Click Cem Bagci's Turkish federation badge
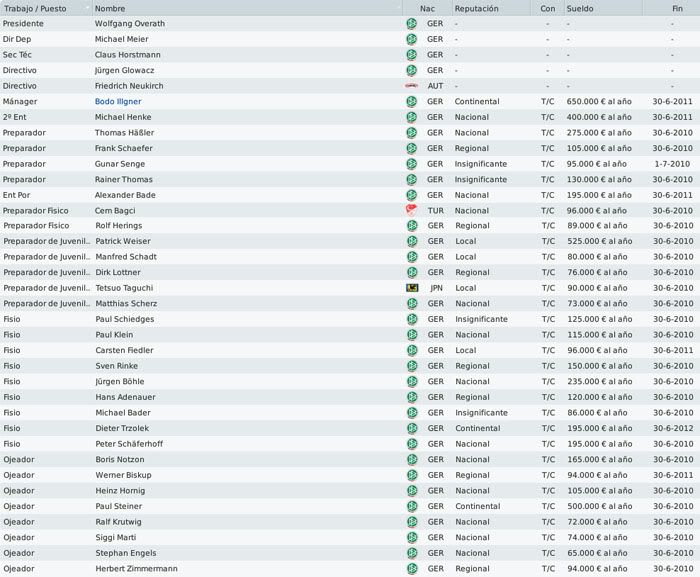The width and height of the screenshot is (700, 577). click(x=412, y=210)
